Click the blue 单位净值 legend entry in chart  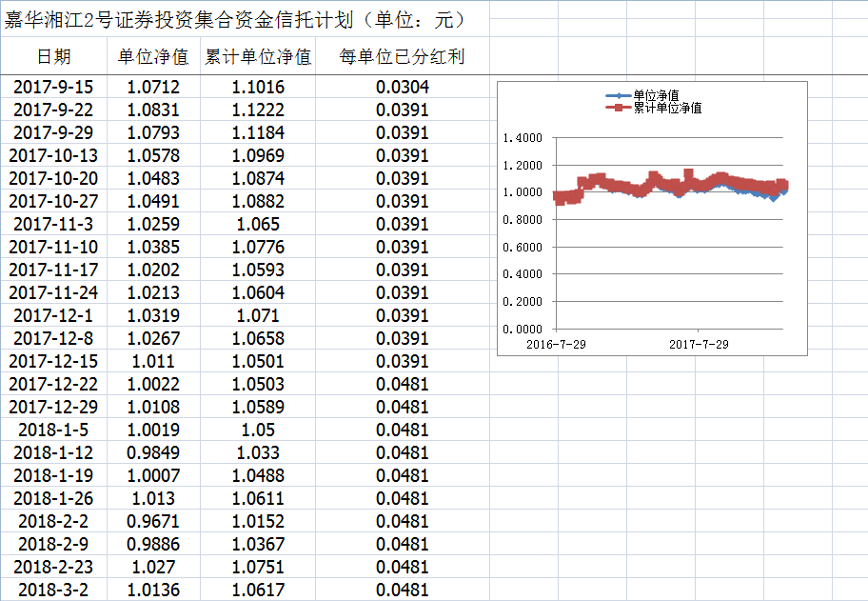[x=655, y=96]
